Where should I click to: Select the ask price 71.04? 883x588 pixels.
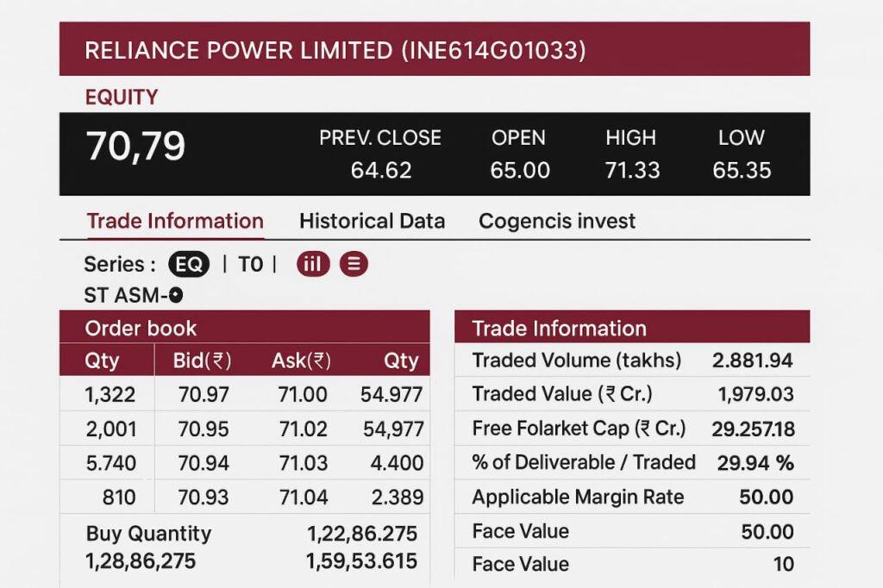coord(303,497)
